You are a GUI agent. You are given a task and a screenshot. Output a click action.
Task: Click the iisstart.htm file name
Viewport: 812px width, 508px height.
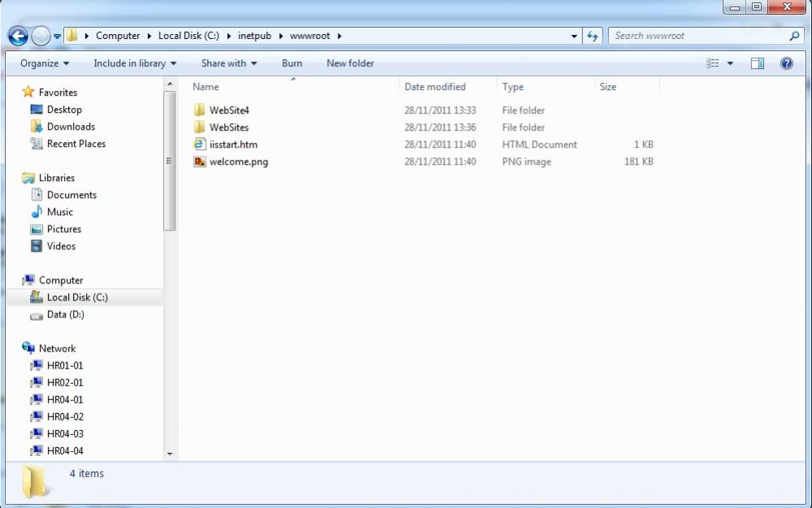234,144
